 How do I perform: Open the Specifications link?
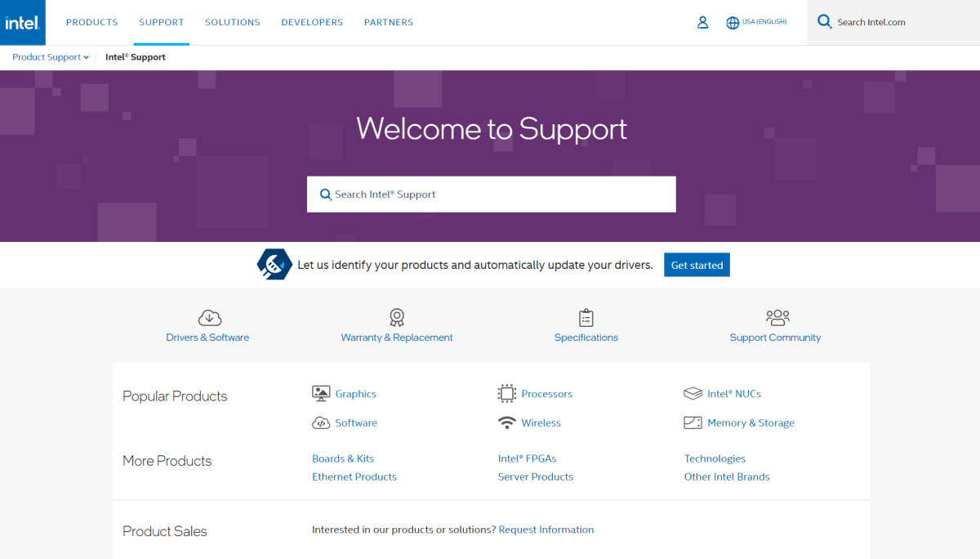point(586,338)
